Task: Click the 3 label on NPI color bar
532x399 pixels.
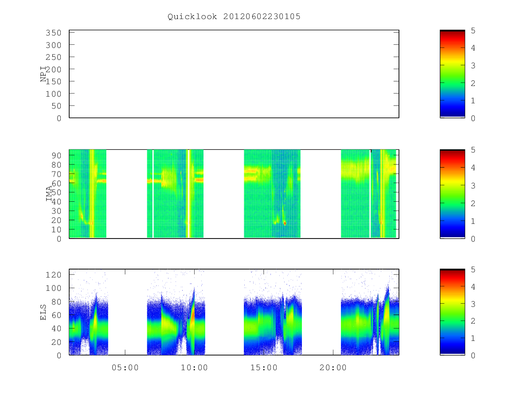Action: [x=473, y=66]
